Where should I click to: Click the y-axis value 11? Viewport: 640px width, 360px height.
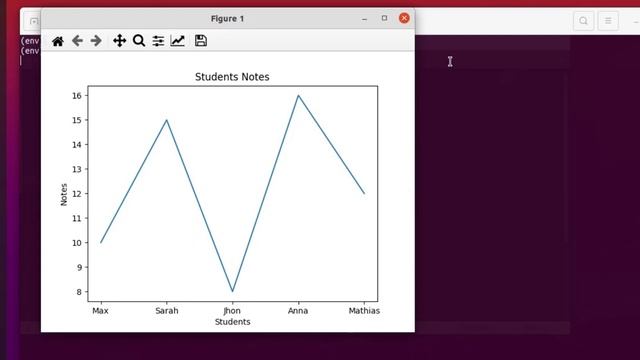[x=77, y=218]
